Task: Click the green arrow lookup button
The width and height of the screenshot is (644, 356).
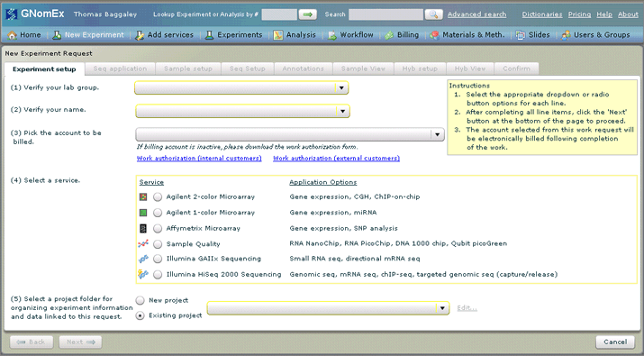Action: [x=308, y=14]
